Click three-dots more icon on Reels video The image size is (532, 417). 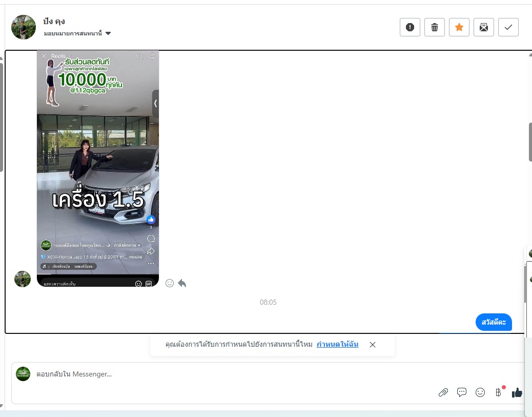(x=151, y=264)
